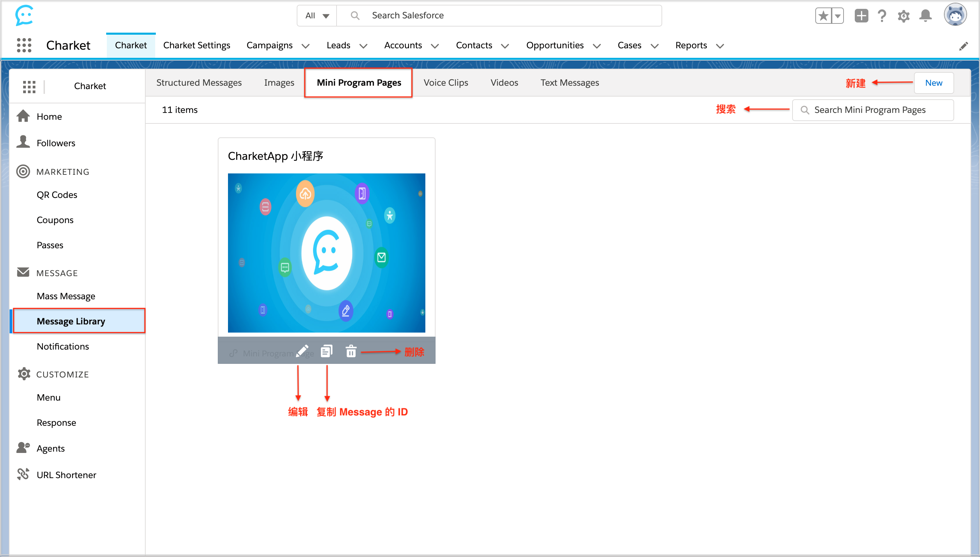Click the Home house icon
This screenshot has width=980, height=557.
click(x=23, y=116)
